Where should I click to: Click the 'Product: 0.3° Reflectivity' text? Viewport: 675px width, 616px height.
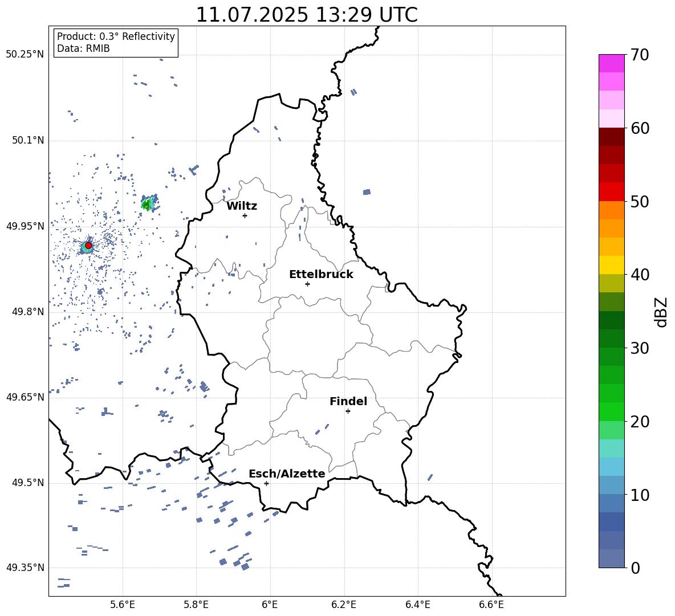[116, 36]
